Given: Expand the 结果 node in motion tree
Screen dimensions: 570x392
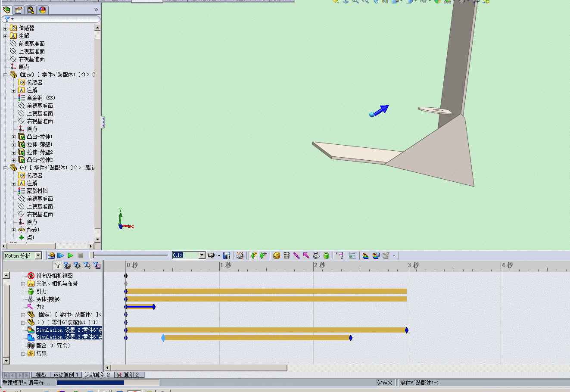Looking at the screenshot, I should coord(23,354).
